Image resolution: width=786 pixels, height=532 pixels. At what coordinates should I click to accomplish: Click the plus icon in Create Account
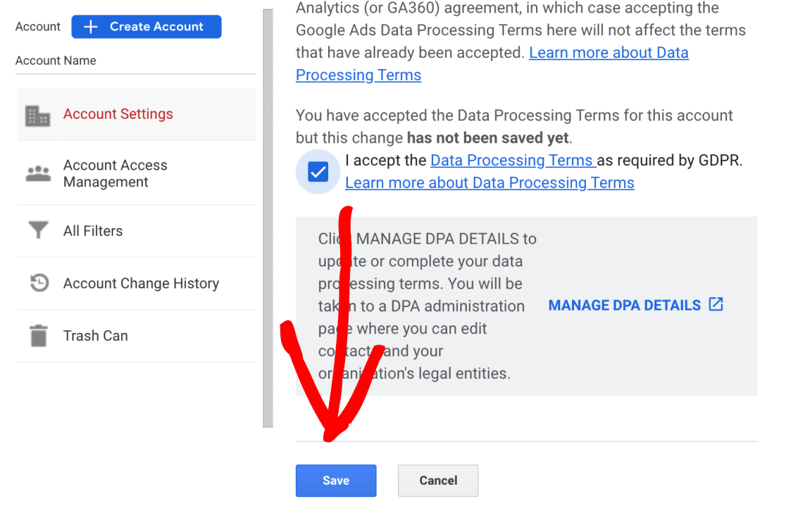click(x=90, y=27)
